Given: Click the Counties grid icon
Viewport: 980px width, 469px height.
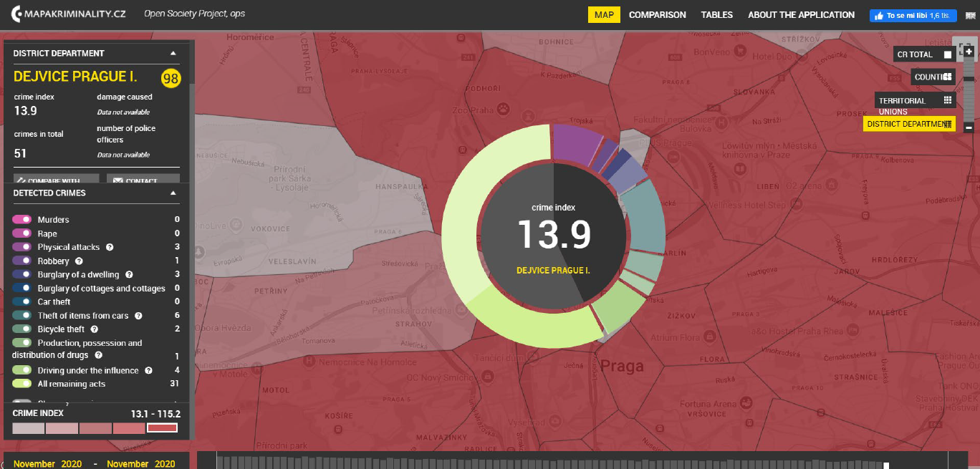Looking at the screenshot, I should (x=947, y=77).
